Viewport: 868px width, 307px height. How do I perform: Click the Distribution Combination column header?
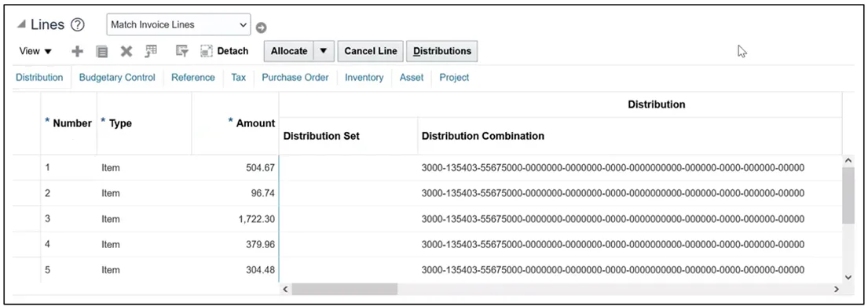(x=630, y=136)
